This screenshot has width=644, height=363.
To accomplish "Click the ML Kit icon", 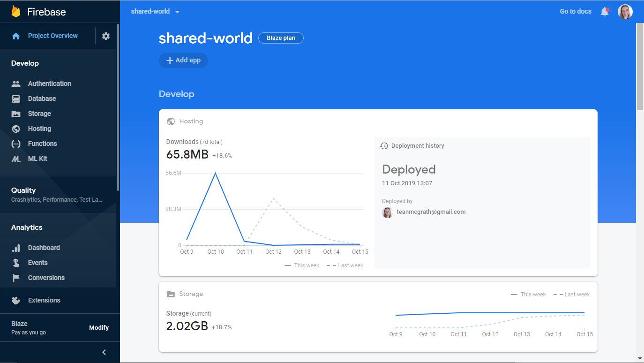I will tap(16, 159).
